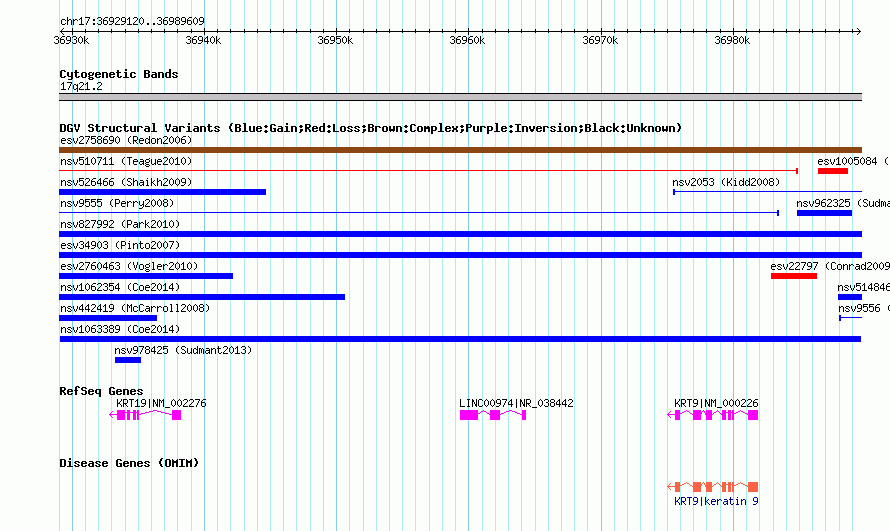Select the blue esv34903 gain bar
890x531 pixels.
pyautogui.click(x=460, y=255)
